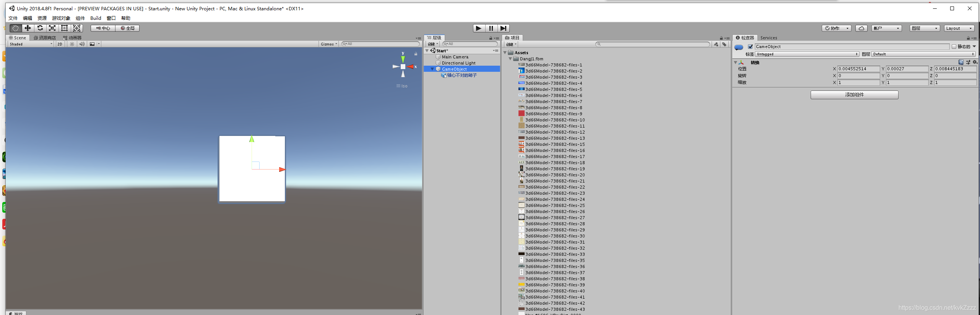Toggle scene lighting sun icon
980x315 pixels.
72,44
